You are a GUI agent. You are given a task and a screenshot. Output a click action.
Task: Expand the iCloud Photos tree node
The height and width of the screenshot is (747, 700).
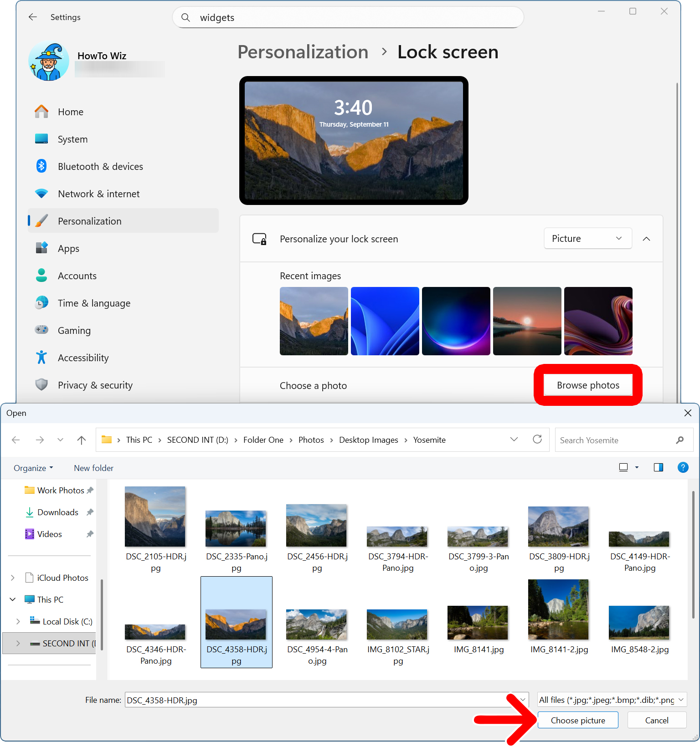tap(13, 578)
